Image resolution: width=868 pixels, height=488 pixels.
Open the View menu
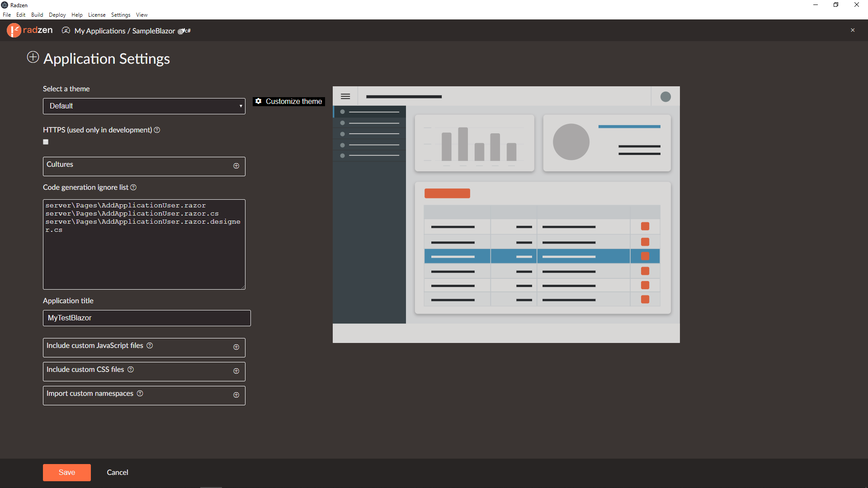point(142,15)
